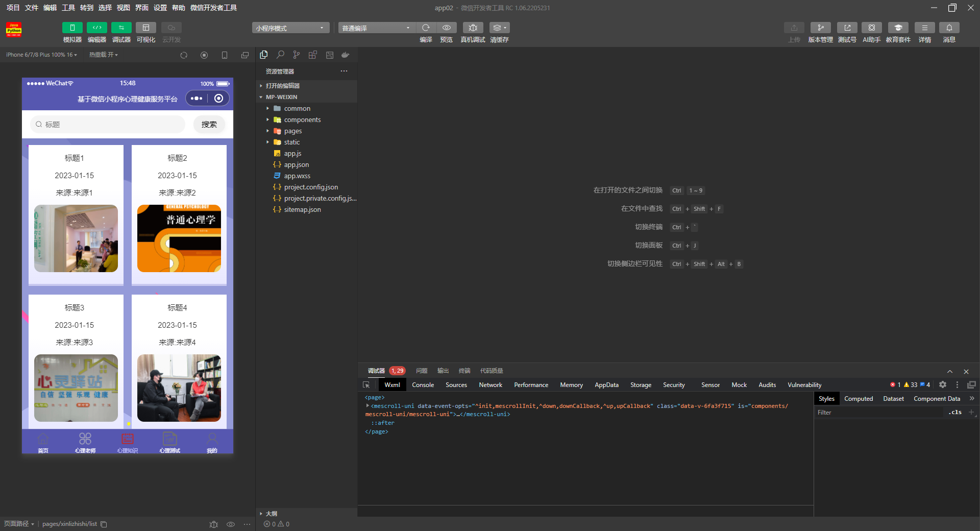This screenshot has width=980, height=531.
Task: Collapse the debugger panel with chevron
Action: pos(950,371)
